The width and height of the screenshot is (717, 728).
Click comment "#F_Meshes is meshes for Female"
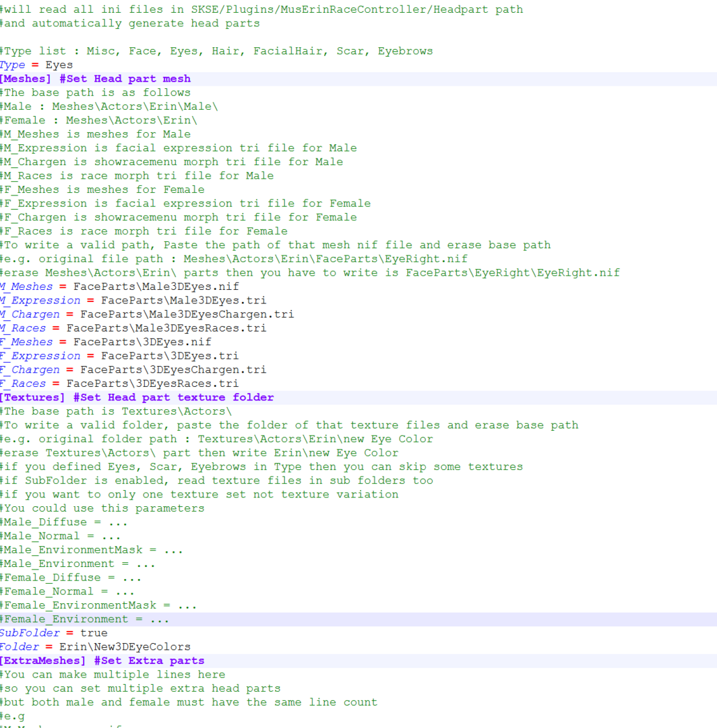coord(102,190)
